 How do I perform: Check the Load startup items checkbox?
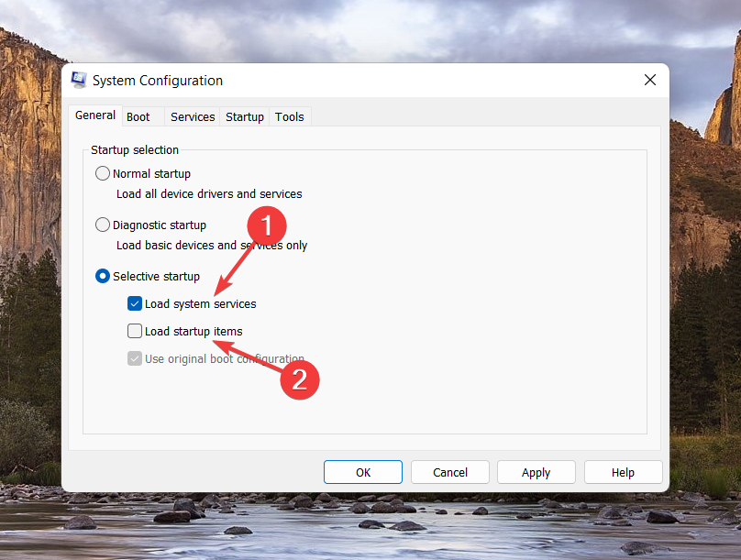coord(135,331)
